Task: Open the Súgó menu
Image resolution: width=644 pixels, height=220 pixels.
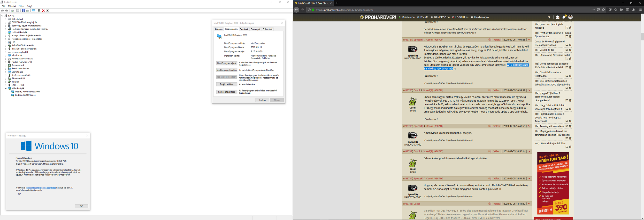Action: (30, 6)
